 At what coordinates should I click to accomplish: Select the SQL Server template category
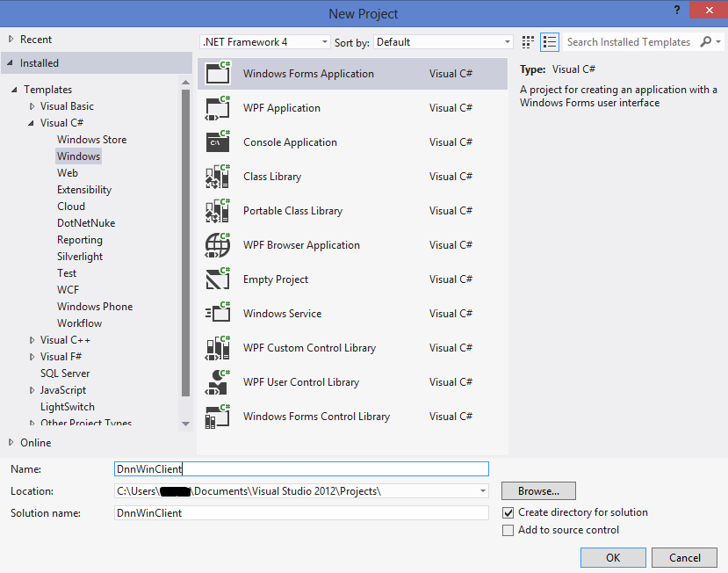tap(65, 374)
